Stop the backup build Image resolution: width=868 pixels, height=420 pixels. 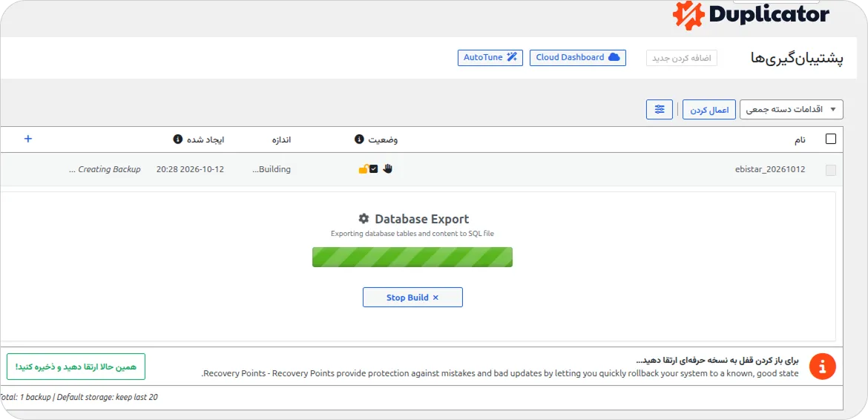tap(412, 297)
